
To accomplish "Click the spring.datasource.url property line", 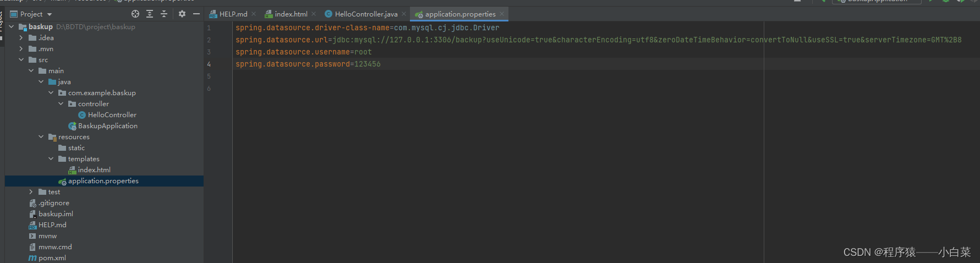I will (599, 40).
